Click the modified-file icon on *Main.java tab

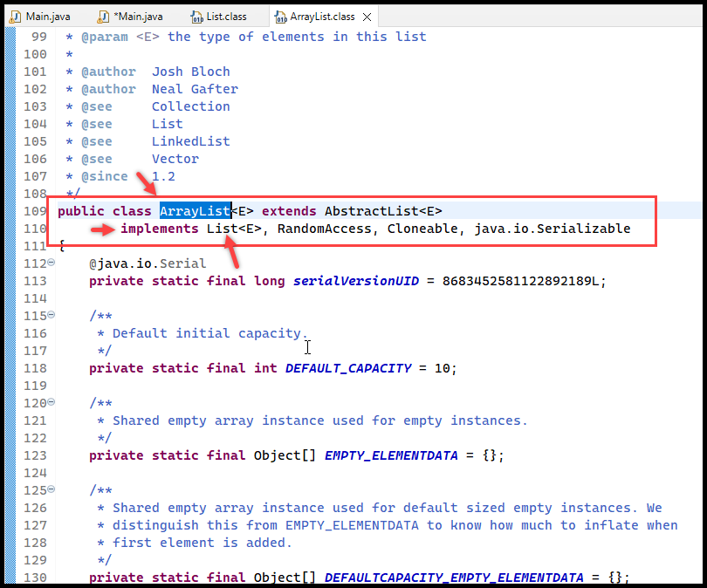102,15
